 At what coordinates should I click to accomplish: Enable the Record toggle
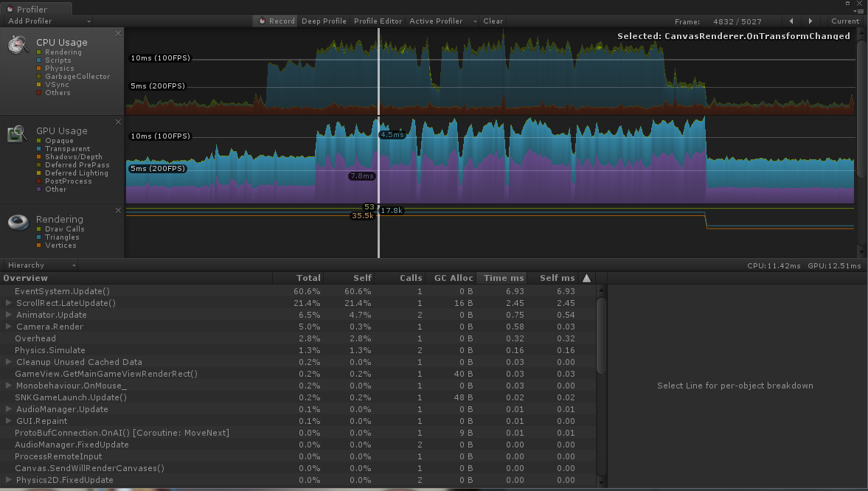(275, 21)
